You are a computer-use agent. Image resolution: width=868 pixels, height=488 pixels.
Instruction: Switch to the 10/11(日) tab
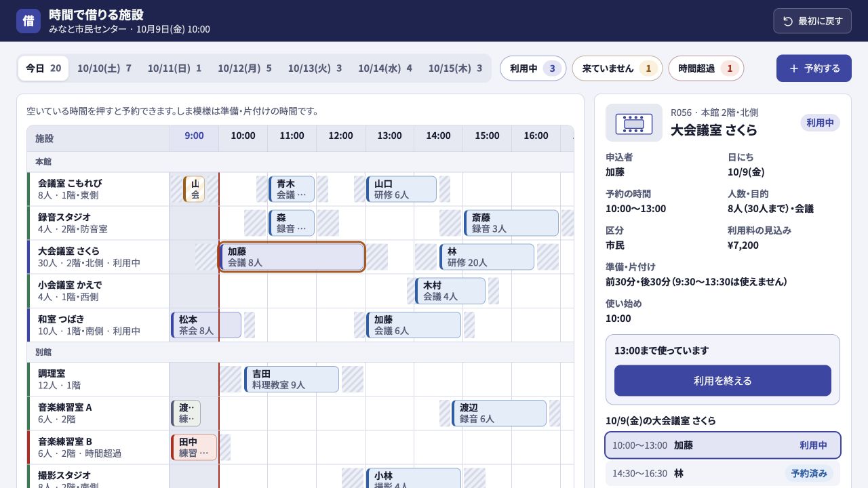click(174, 68)
